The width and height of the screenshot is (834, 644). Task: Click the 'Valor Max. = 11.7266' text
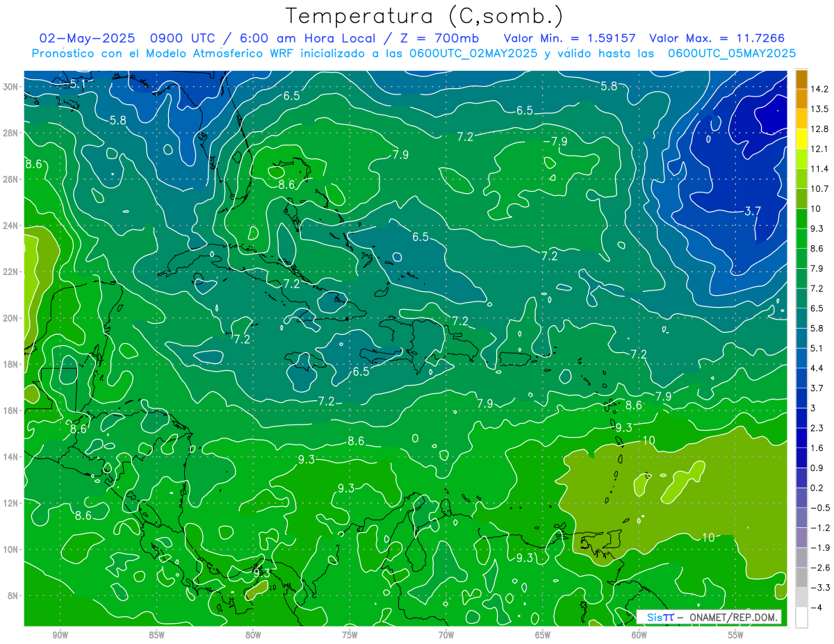717,38
